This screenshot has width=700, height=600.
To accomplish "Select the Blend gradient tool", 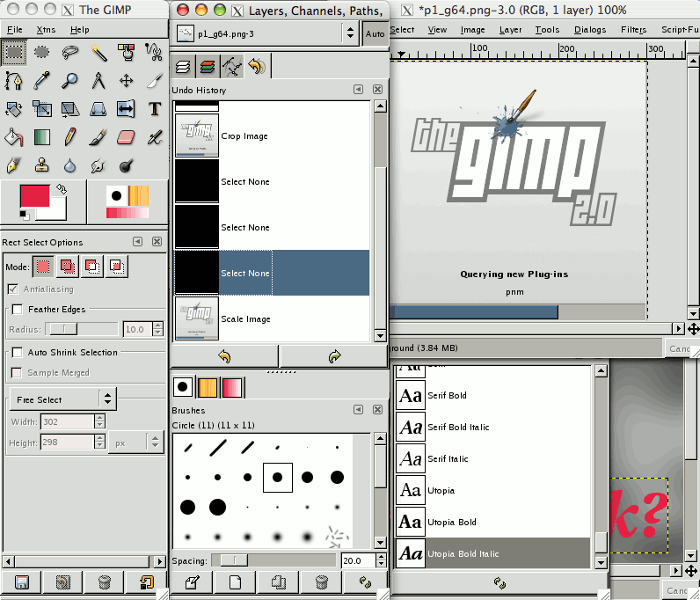I will [41, 137].
